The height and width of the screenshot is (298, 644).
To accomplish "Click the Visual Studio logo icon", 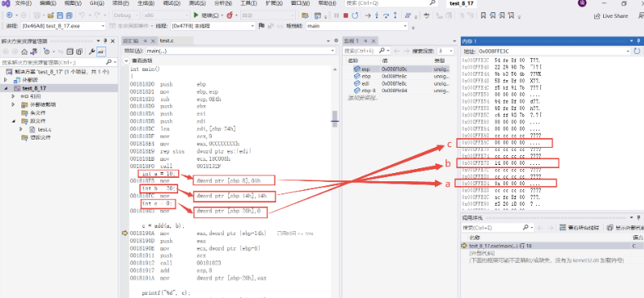I will coord(7,3).
